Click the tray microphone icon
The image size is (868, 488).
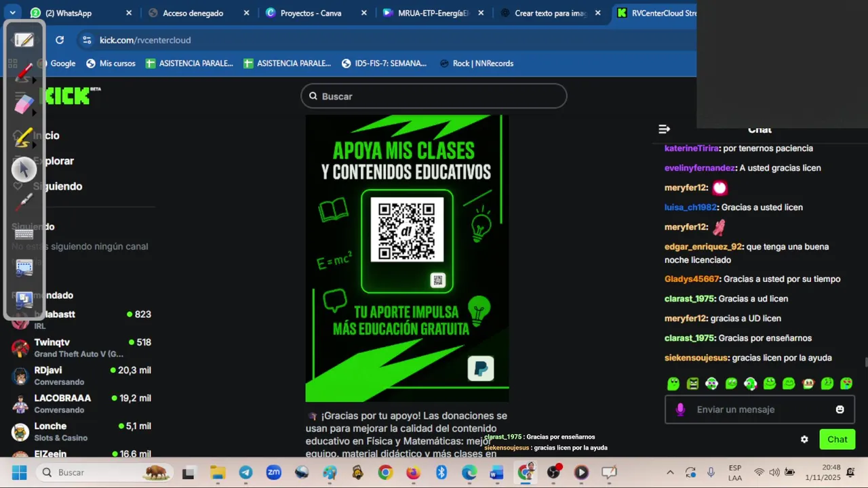click(711, 472)
